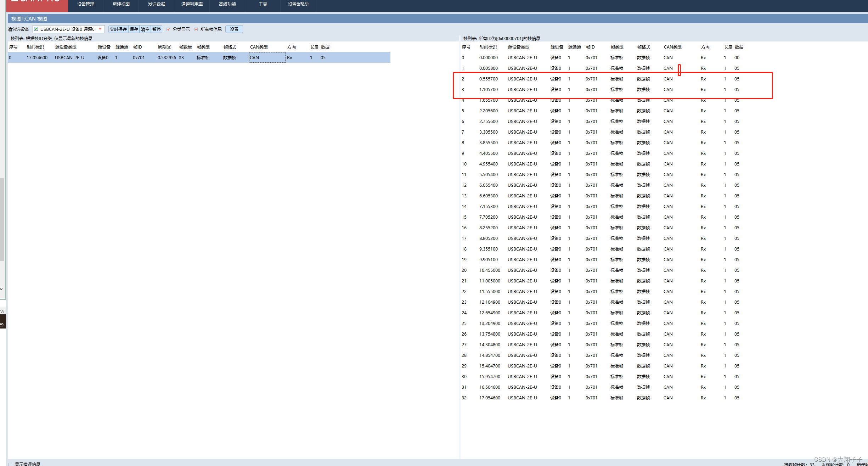
Task: Click the 清空 button to clear frames
Action: point(145,29)
